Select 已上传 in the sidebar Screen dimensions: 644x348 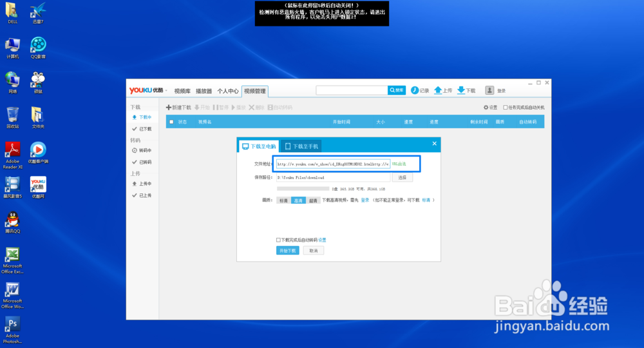(x=142, y=195)
